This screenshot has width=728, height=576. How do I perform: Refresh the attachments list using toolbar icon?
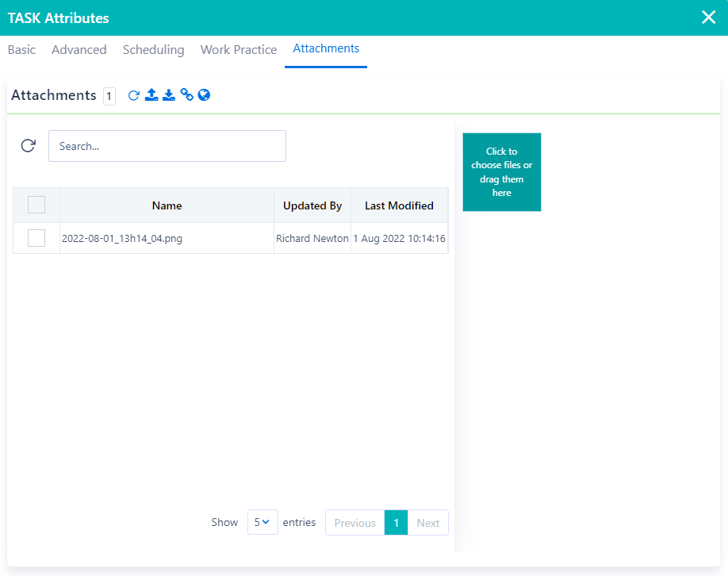[x=133, y=94]
